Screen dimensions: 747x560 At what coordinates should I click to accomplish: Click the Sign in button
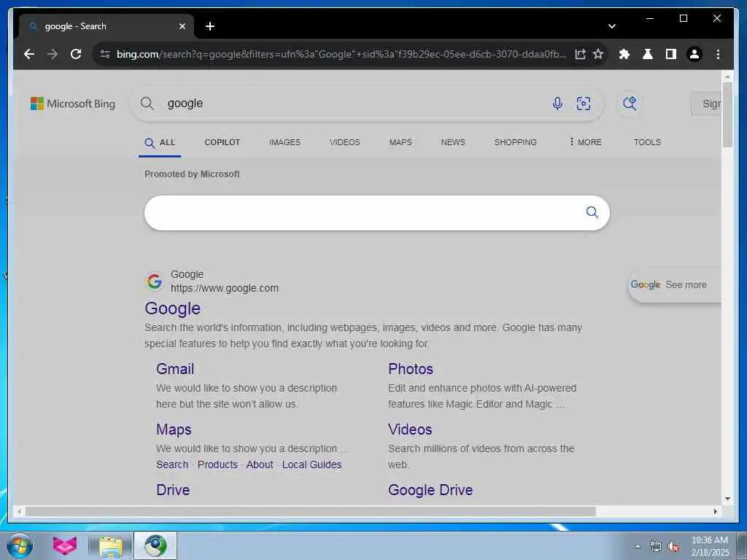(706, 104)
